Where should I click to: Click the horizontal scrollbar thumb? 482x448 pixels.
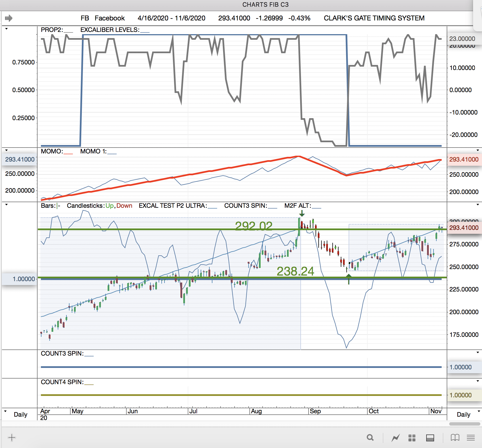pyautogui.click(x=465, y=424)
